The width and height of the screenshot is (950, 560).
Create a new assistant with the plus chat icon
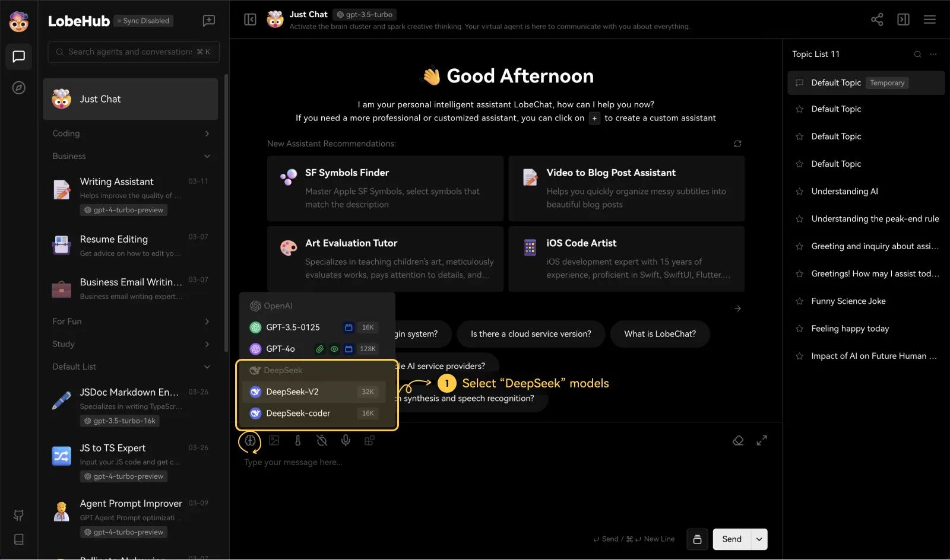pos(209,21)
